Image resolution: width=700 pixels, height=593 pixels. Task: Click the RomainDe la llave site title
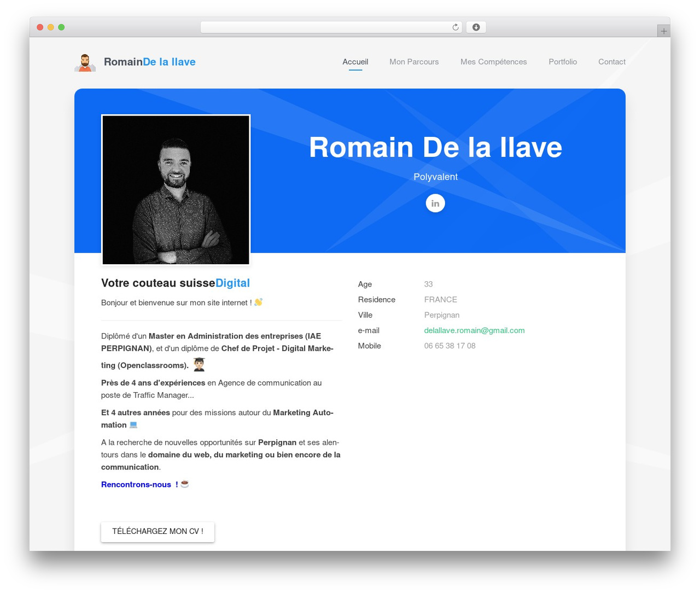[150, 62]
